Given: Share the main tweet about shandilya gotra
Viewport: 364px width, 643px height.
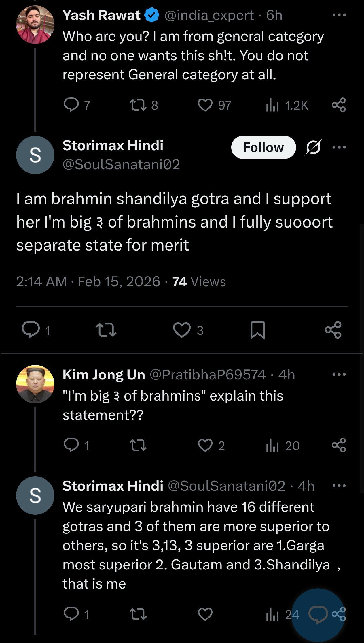Looking at the screenshot, I should point(333,330).
